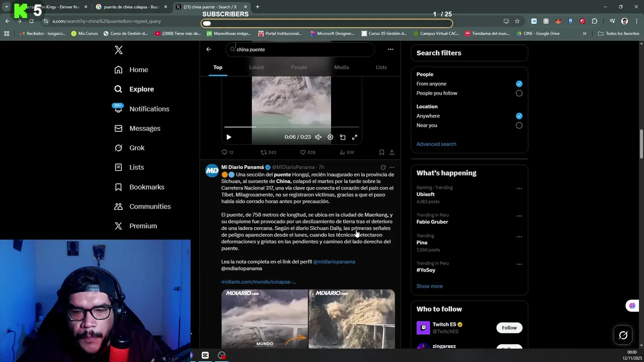Share the video tweet

tap(392, 152)
